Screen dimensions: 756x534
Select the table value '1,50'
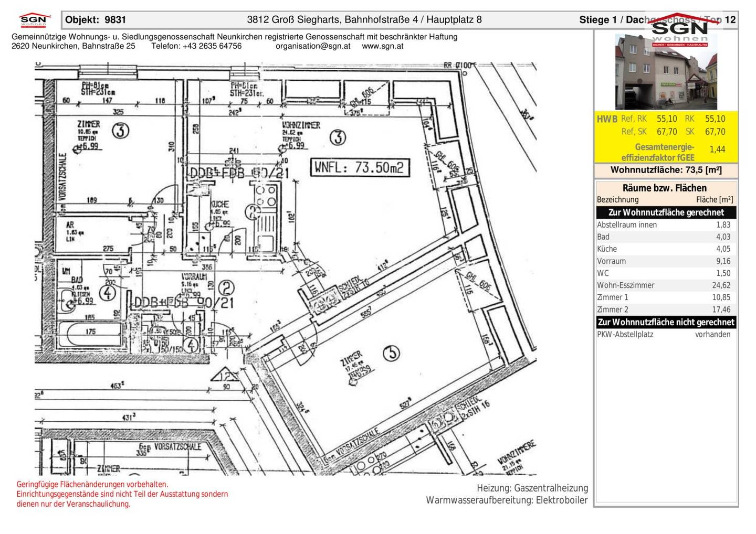click(x=723, y=273)
